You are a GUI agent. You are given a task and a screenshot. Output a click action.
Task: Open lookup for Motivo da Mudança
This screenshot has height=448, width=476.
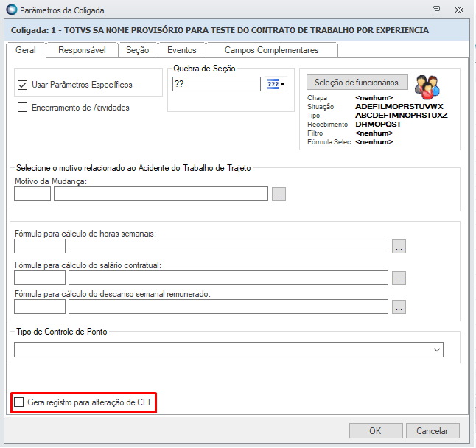279,194
